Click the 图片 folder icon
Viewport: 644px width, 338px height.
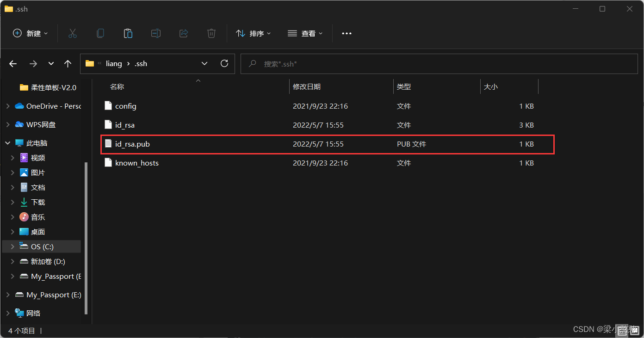pos(24,172)
